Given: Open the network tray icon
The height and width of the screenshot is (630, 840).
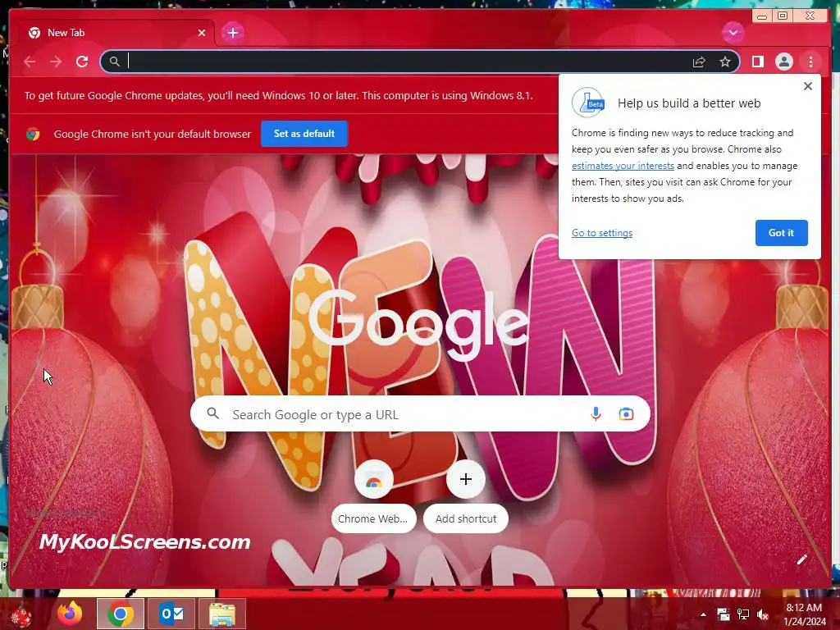Looking at the screenshot, I should click(x=743, y=614).
